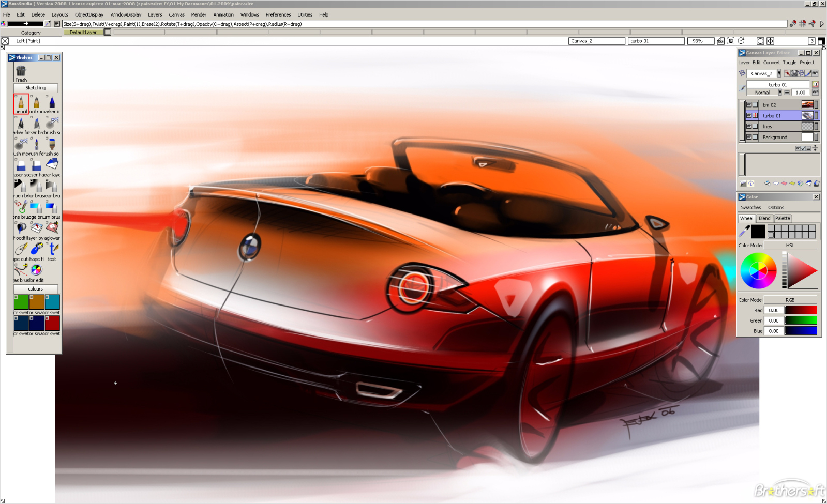This screenshot has width=827, height=504.
Task: Select the sharpen brush tool
Action: (x=21, y=188)
